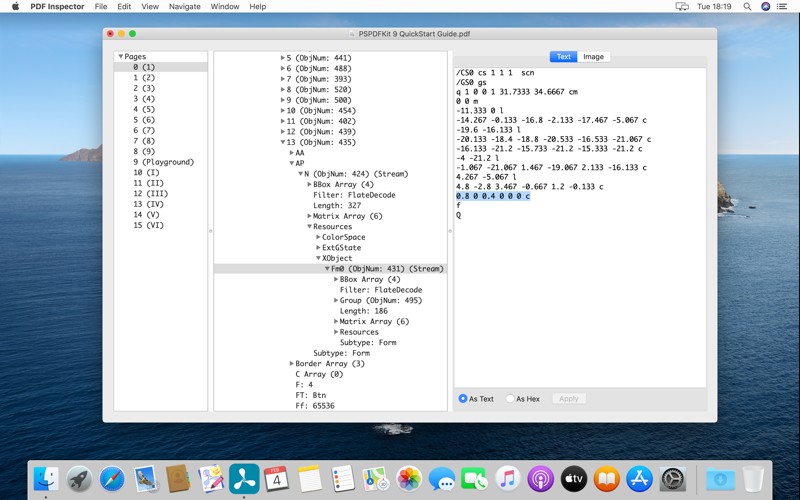Click the Spotlight search icon
The width and height of the screenshot is (800, 500).
click(747, 7)
